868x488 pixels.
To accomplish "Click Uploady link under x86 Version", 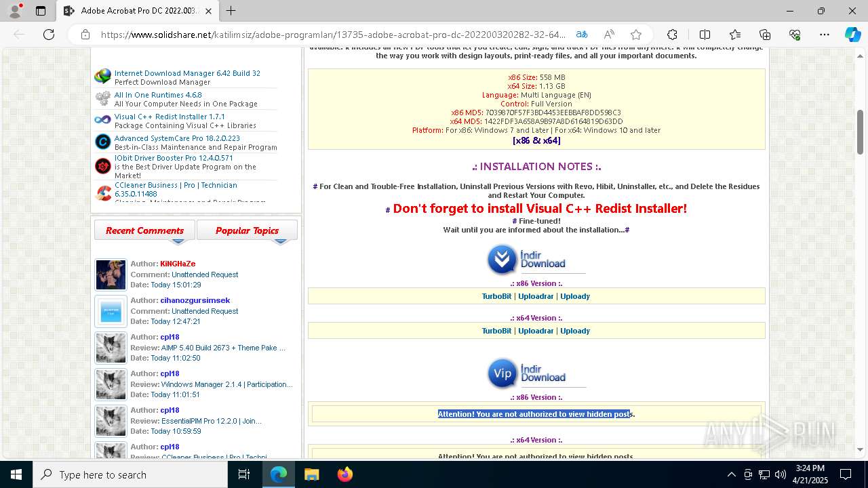I will (575, 296).
